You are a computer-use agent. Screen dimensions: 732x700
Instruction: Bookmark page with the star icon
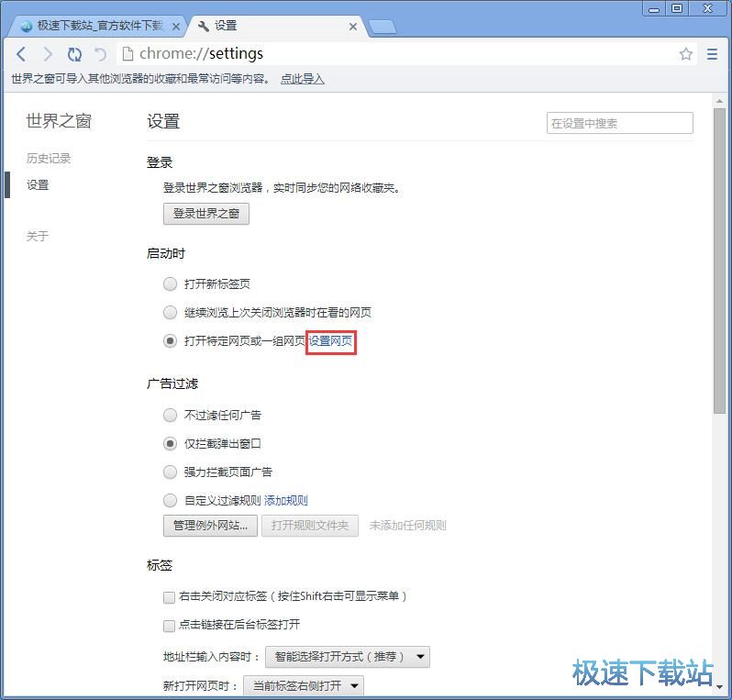tap(685, 54)
